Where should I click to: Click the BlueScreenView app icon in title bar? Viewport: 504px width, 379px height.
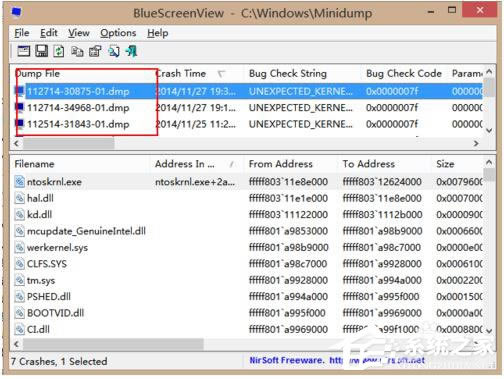pos(16,12)
